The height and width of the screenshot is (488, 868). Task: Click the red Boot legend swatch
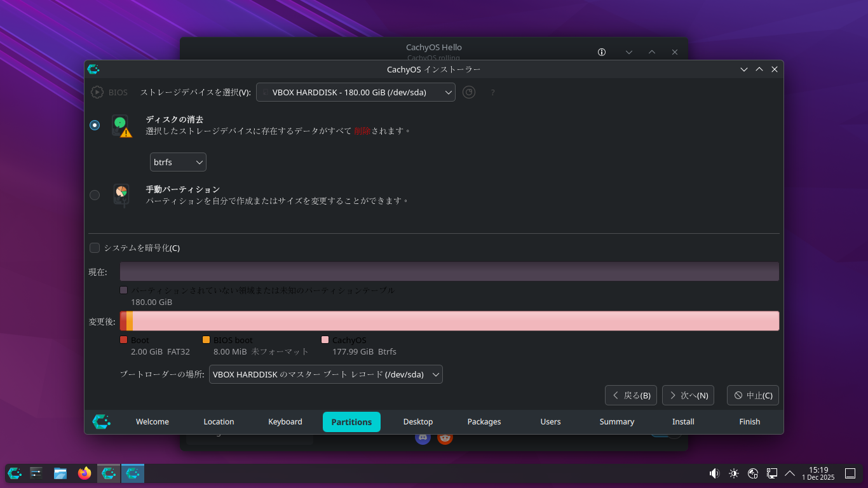pyautogui.click(x=124, y=340)
